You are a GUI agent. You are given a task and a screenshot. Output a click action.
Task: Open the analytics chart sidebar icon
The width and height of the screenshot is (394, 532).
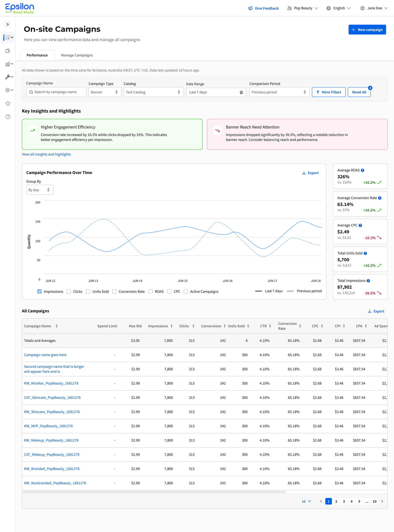[8, 64]
